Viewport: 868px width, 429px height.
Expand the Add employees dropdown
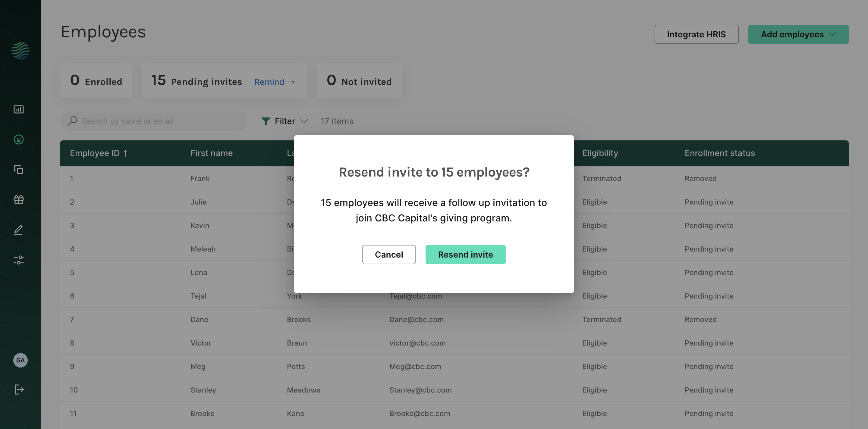pos(798,34)
